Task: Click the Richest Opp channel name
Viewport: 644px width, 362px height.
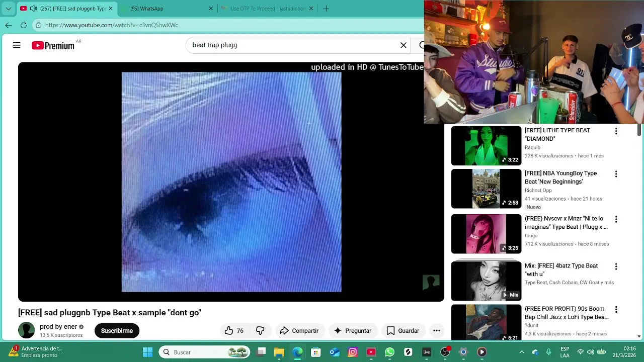Action: [x=538, y=191]
